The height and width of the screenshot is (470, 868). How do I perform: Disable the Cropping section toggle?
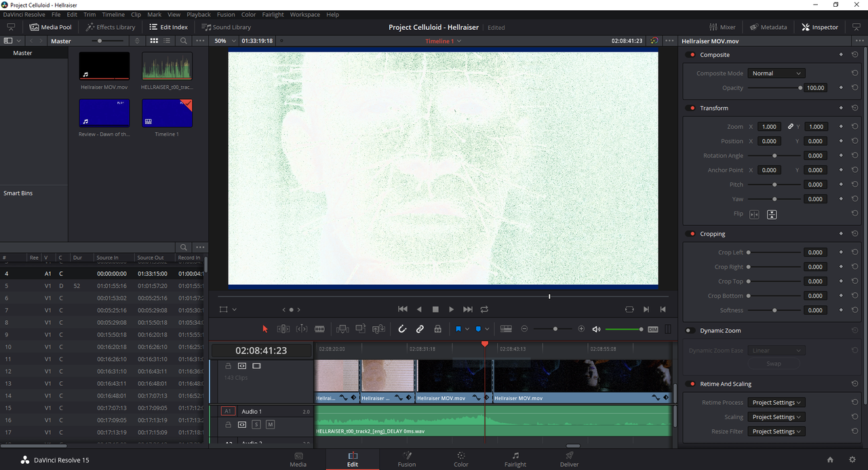click(692, 234)
